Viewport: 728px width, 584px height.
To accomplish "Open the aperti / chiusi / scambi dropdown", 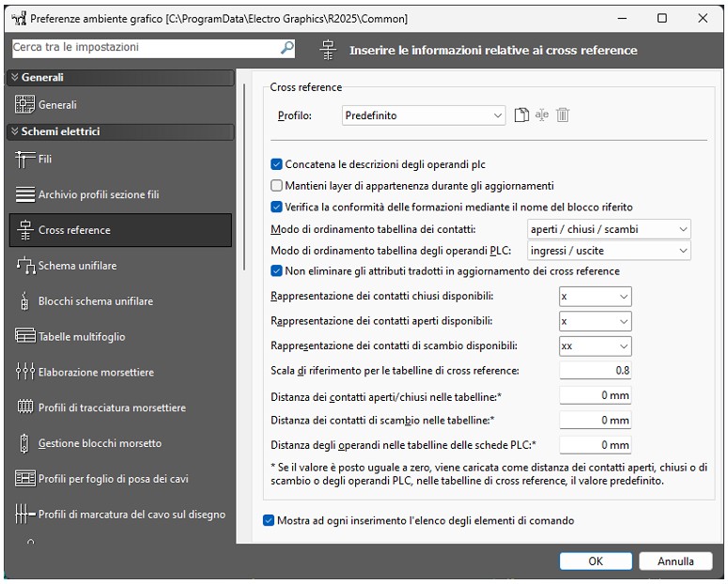I will tap(609, 229).
